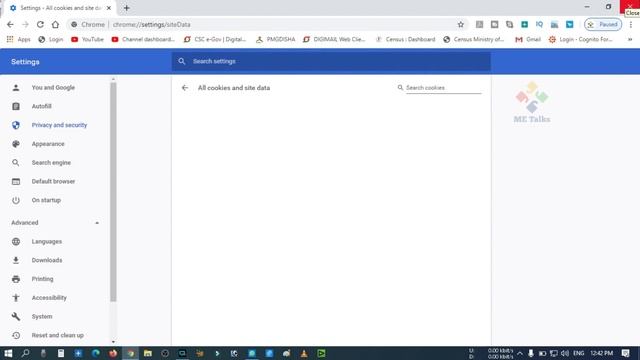Open Default browser settings
Screen dimensions: 640x360
53,181
